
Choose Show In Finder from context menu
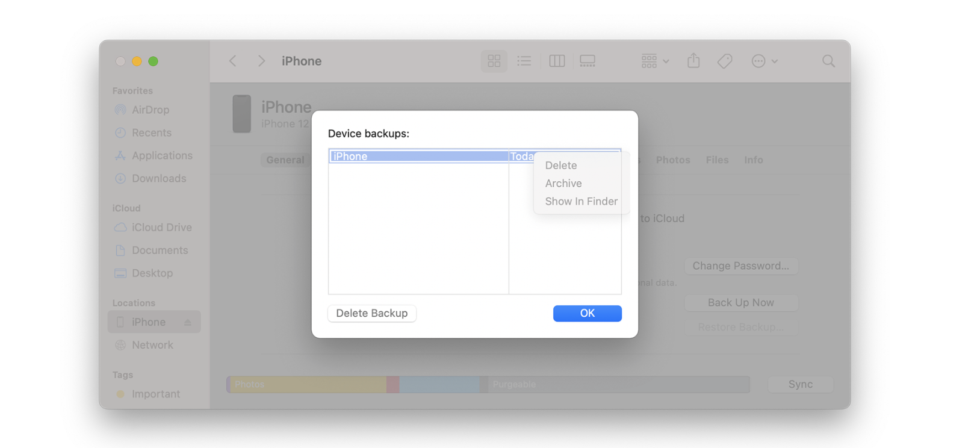click(x=581, y=201)
